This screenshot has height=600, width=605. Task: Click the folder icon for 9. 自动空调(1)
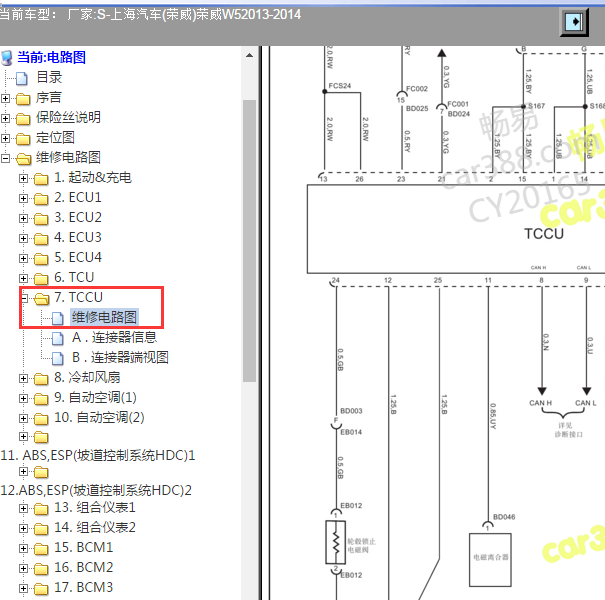click(x=41, y=399)
